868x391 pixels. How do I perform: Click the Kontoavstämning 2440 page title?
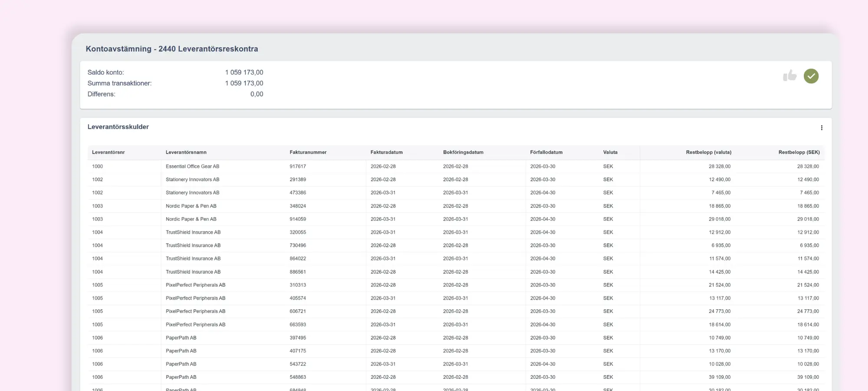[x=172, y=49]
